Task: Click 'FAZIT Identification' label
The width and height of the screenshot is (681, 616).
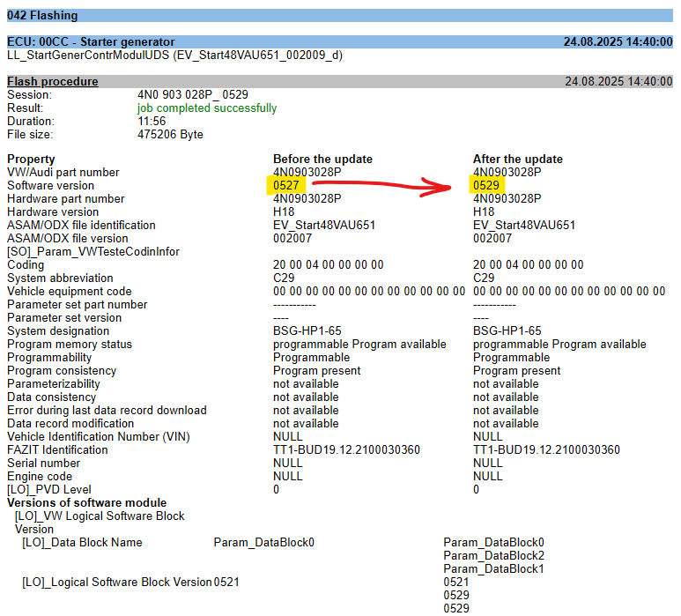Action: click(x=57, y=449)
